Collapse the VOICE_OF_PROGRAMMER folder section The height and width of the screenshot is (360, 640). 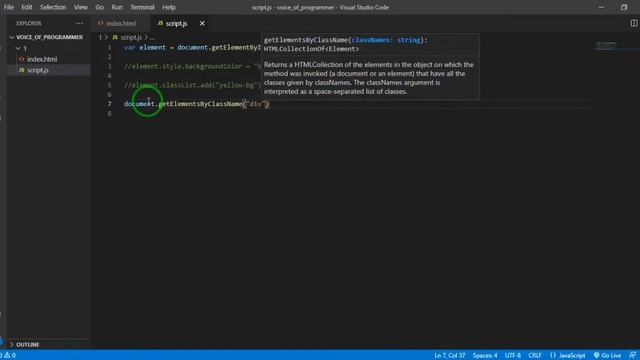point(49,37)
